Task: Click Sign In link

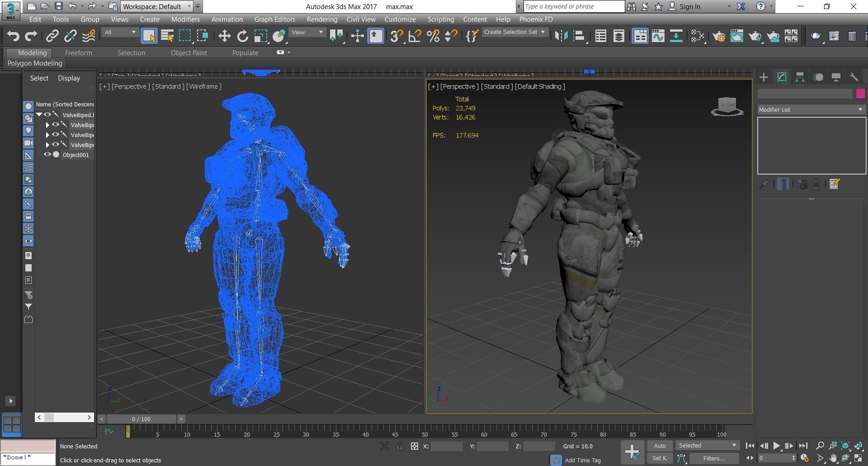Action: [689, 6]
